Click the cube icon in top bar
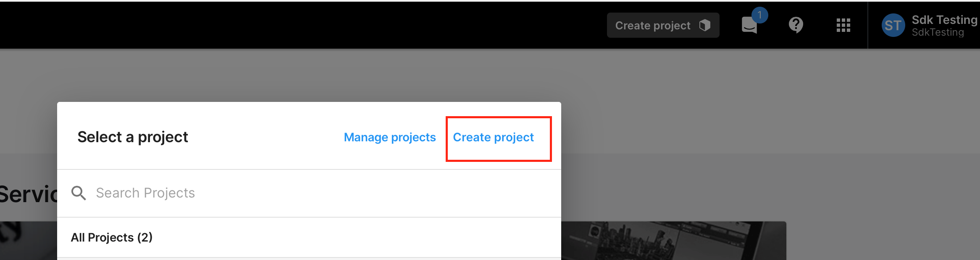The width and height of the screenshot is (980, 260). click(x=704, y=26)
